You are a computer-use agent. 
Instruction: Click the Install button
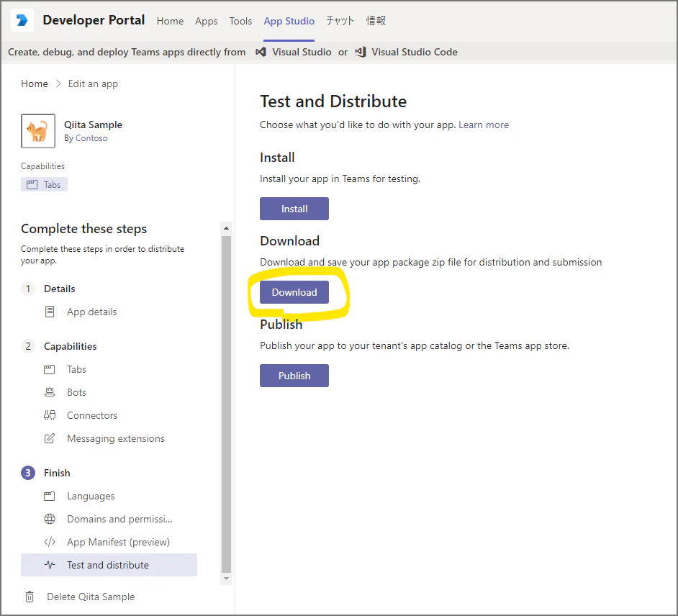[294, 209]
